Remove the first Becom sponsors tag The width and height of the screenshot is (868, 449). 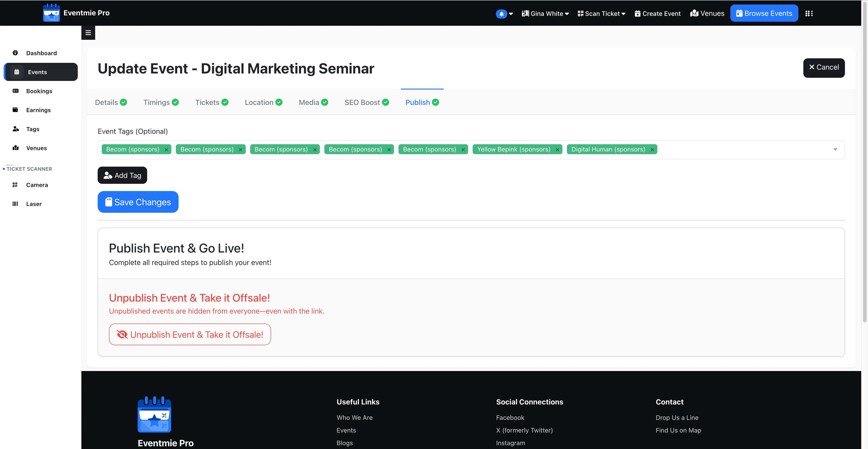point(166,150)
